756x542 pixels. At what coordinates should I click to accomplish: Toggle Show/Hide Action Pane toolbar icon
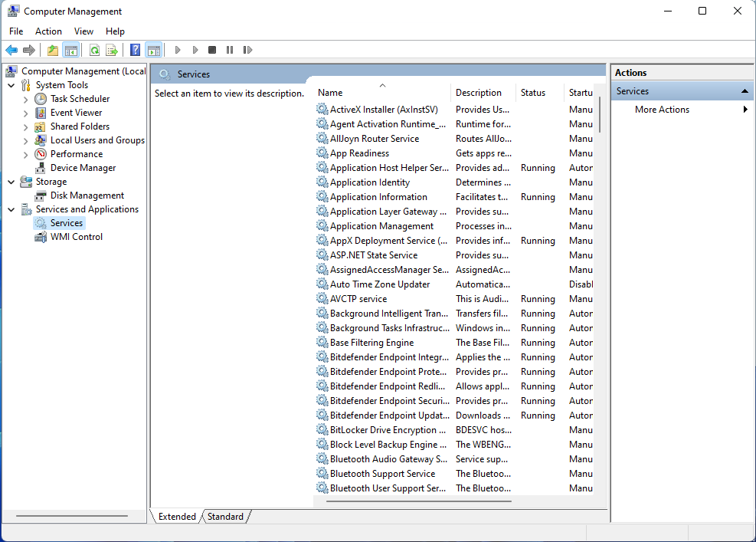click(x=154, y=50)
